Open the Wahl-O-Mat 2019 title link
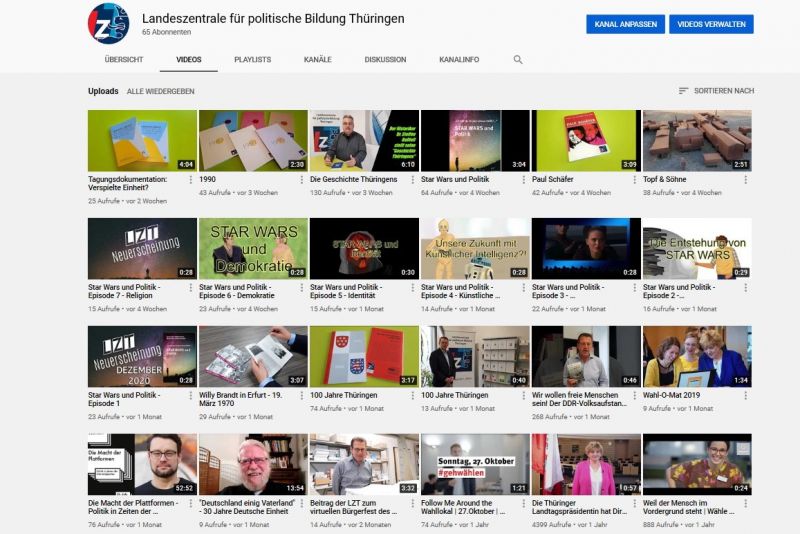 tap(671, 395)
